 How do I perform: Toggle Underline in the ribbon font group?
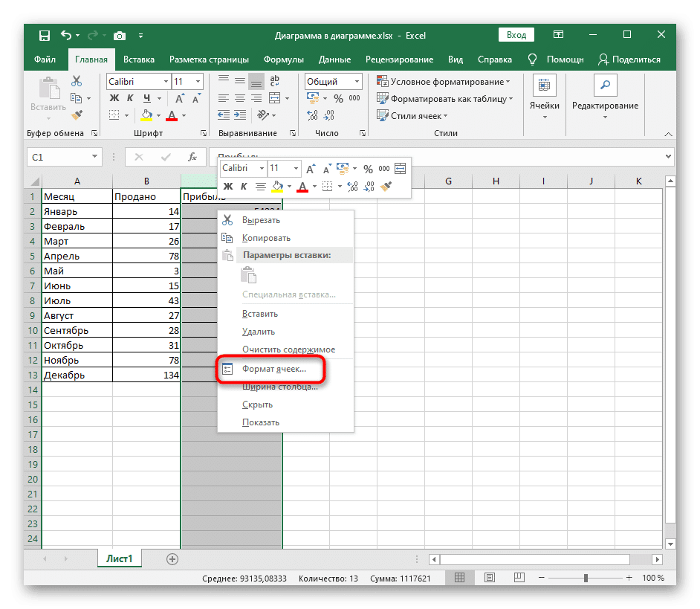146,98
